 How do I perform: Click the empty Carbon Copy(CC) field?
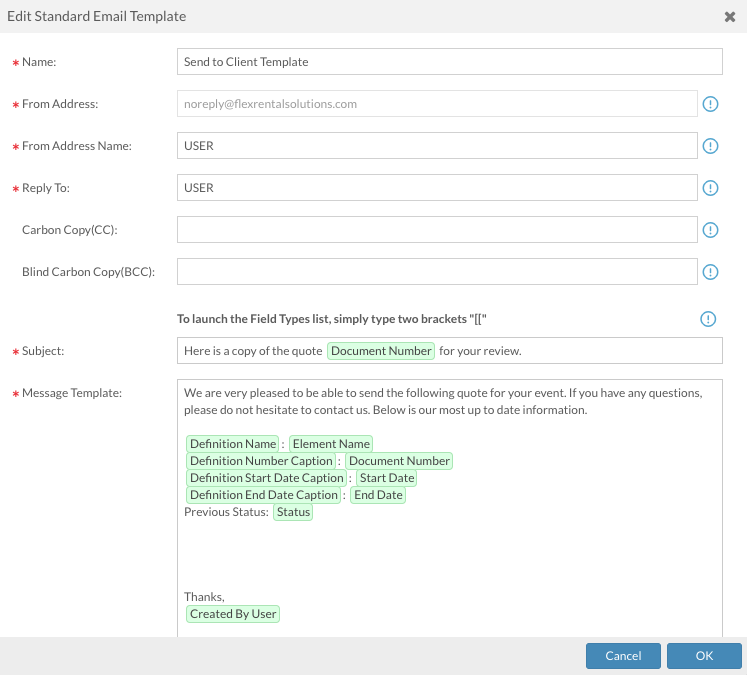tap(437, 230)
